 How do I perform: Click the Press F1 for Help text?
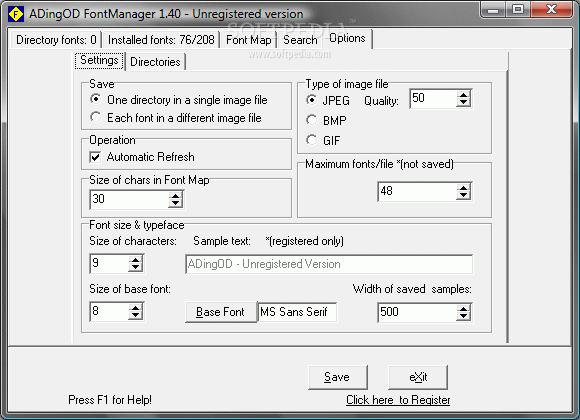(110, 400)
